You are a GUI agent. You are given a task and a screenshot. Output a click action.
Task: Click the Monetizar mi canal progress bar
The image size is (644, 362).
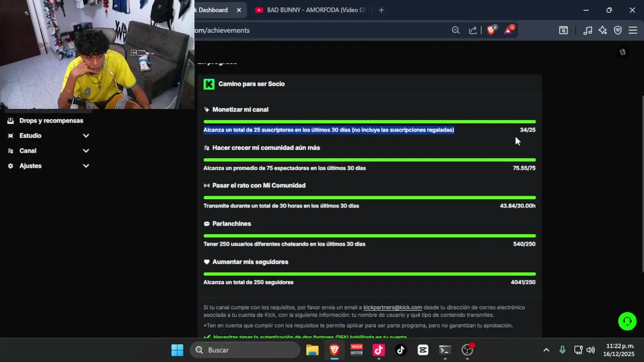[x=369, y=122]
